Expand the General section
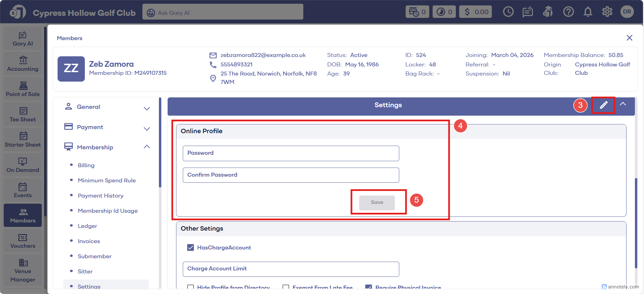This screenshot has height=294, width=644. [x=147, y=109]
